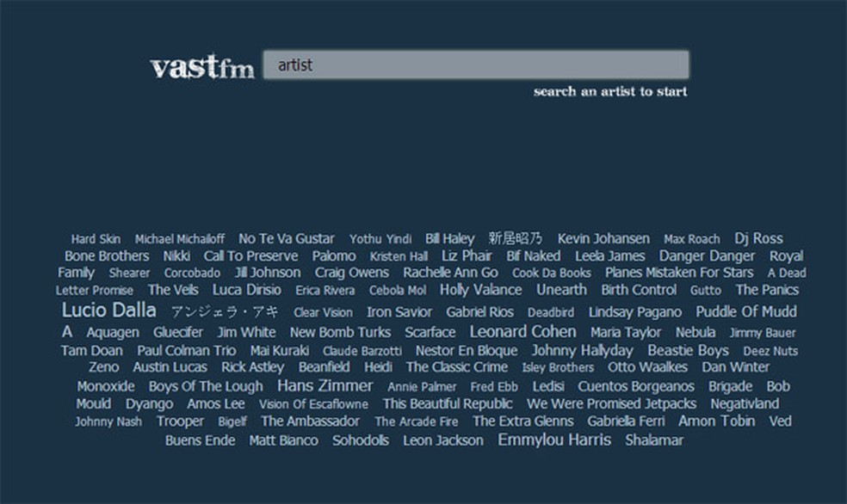Click The Veils artist link
847x504 pixels.
tap(173, 290)
